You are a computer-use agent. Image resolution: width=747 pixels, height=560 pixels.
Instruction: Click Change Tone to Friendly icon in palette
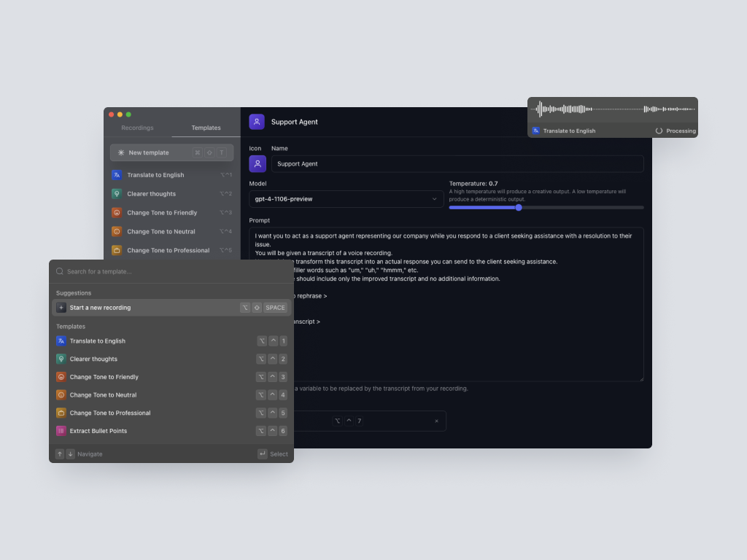pyautogui.click(x=61, y=377)
